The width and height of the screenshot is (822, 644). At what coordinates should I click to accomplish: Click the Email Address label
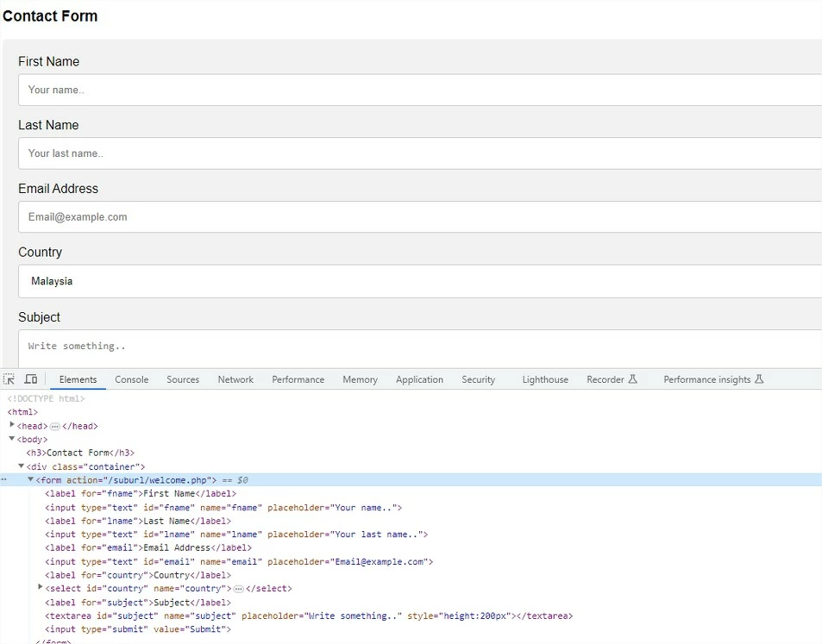pyautogui.click(x=58, y=189)
